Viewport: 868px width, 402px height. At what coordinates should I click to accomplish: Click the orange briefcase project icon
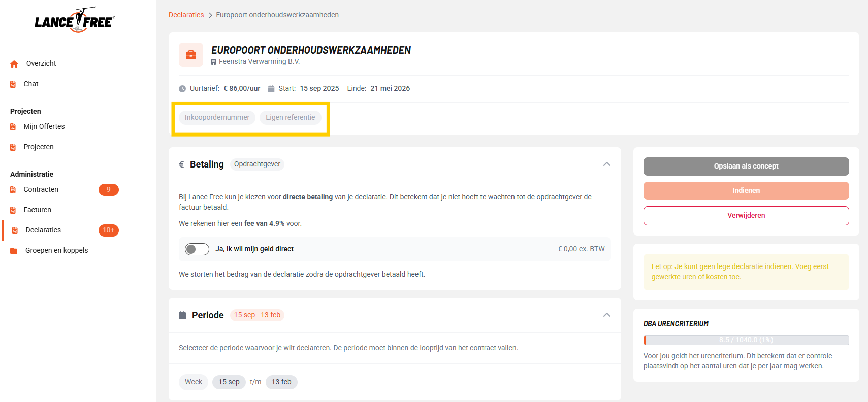tap(191, 55)
